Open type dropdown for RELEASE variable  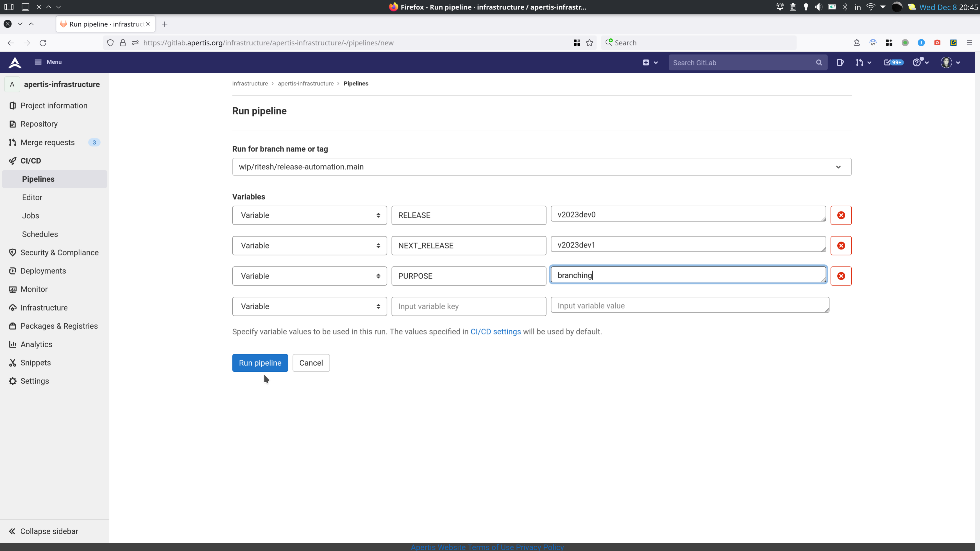309,215
